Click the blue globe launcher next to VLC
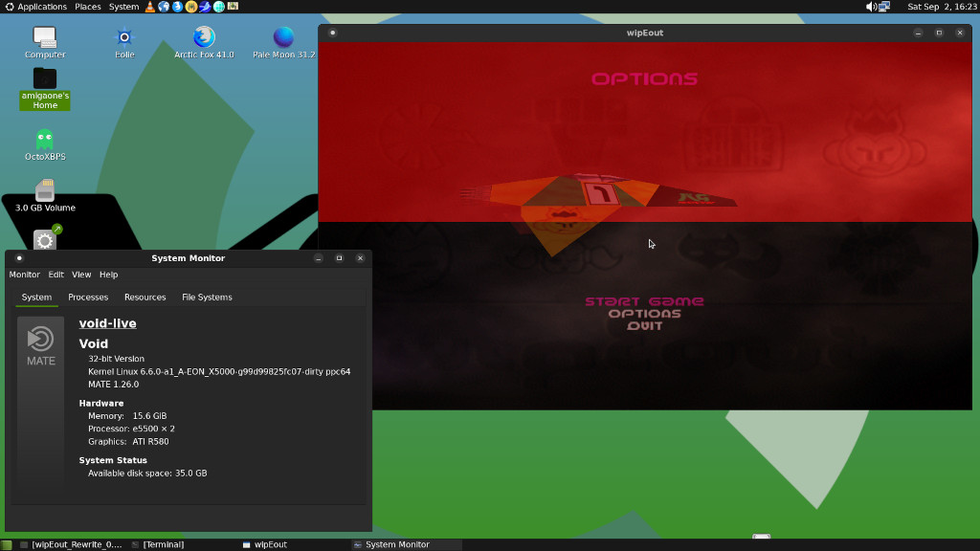The width and height of the screenshot is (980, 551). pyautogui.click(x=163, y=7)
